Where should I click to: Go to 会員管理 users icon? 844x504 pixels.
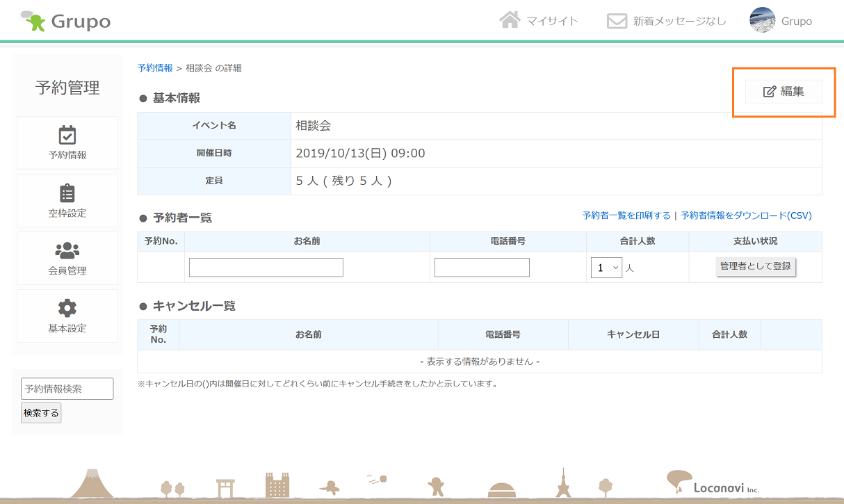(67, 250)
